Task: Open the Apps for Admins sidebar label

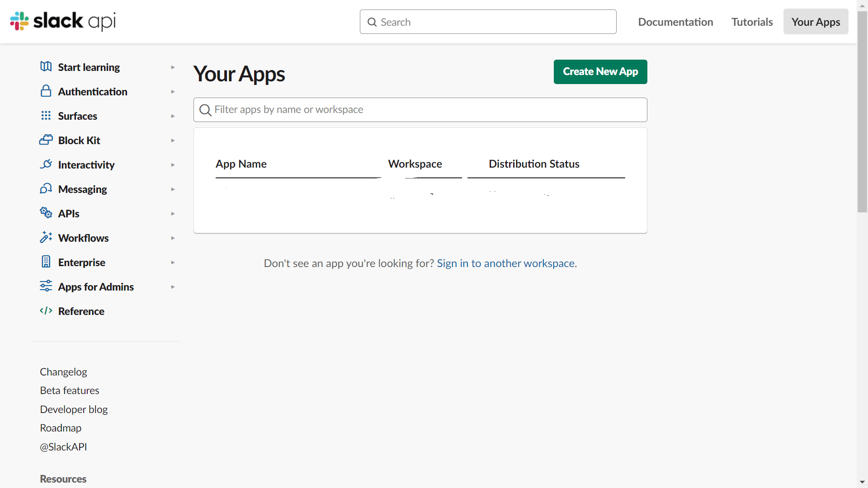Action: [96, 287]
